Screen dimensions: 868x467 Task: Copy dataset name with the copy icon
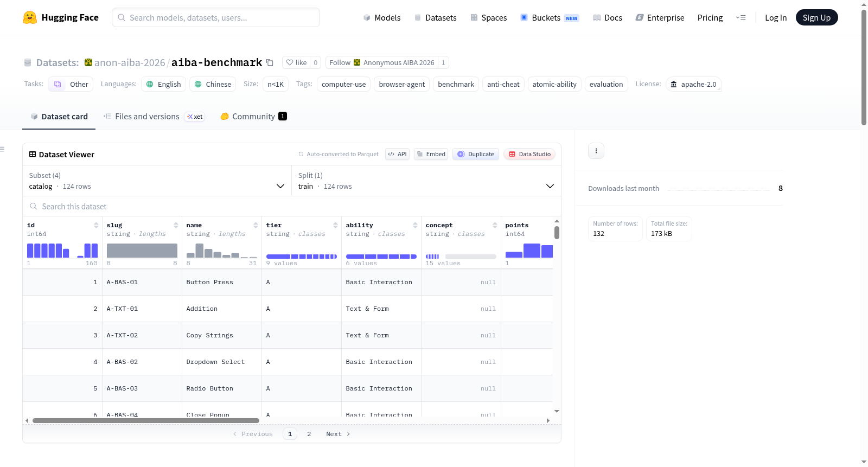tap(270, 62)
